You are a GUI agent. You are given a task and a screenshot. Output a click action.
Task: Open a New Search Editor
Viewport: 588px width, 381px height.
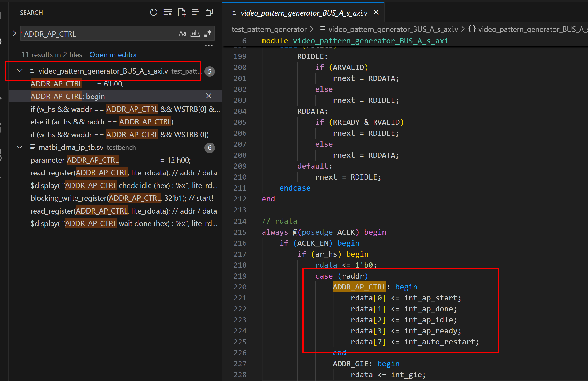coord(182,12)
